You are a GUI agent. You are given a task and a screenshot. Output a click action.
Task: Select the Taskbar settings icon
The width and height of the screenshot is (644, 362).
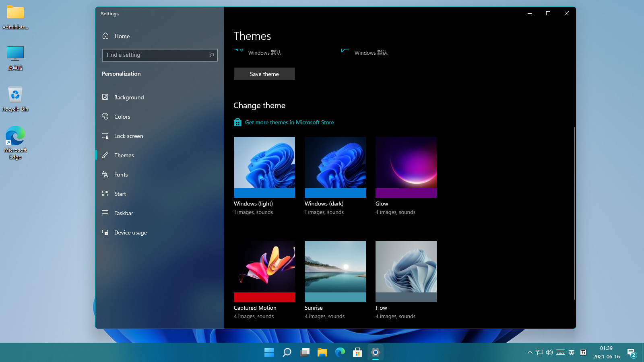tap(105, 213)
